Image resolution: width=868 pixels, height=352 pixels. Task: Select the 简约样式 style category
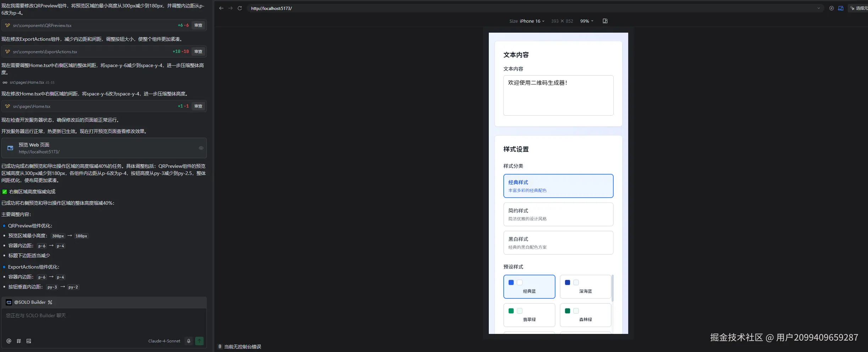tap(558, 214)
